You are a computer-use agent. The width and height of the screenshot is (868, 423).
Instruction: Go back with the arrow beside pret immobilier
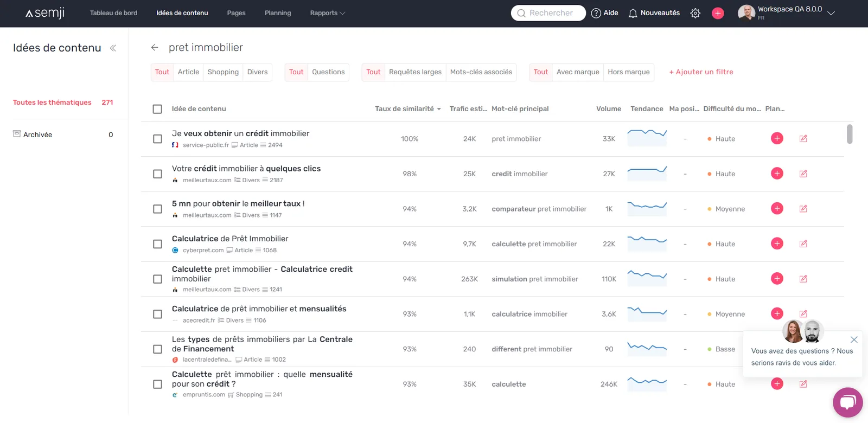pyautogui.click(x=155, y=48)
